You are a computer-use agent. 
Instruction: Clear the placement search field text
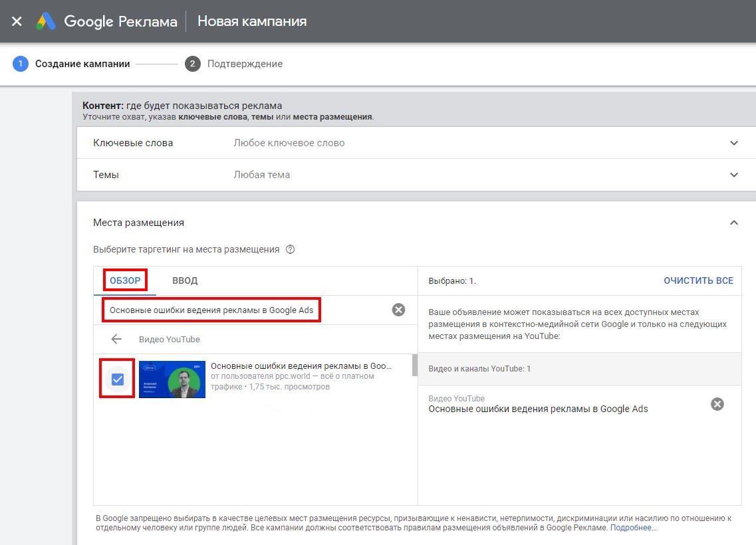coord(398,310)
